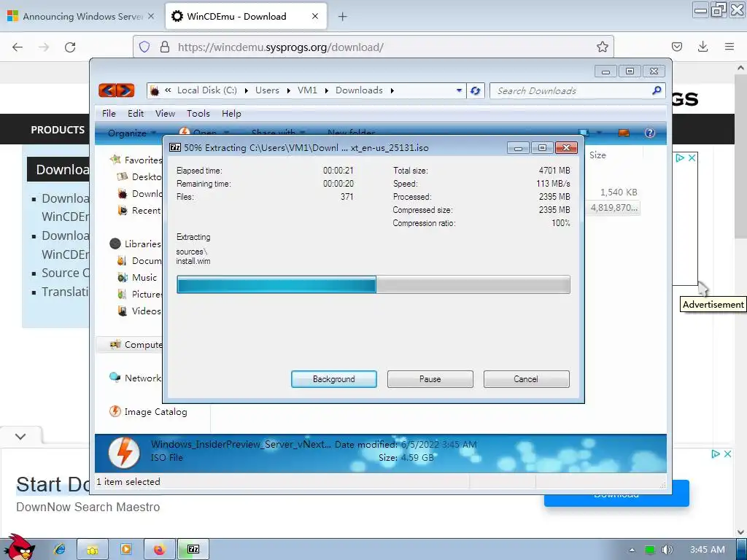Open PRODUCTS menu on website
The height and width of the screenshot is (560, 747).
(x=58, y=130)
